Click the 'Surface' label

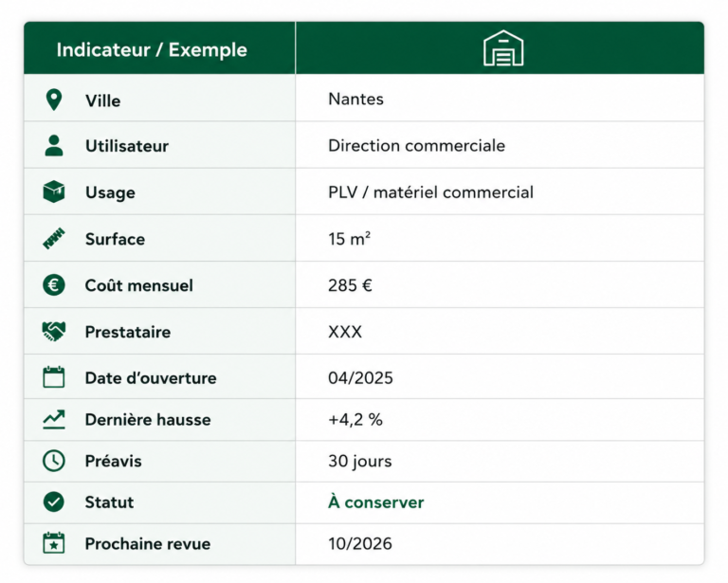click(115, 239)
